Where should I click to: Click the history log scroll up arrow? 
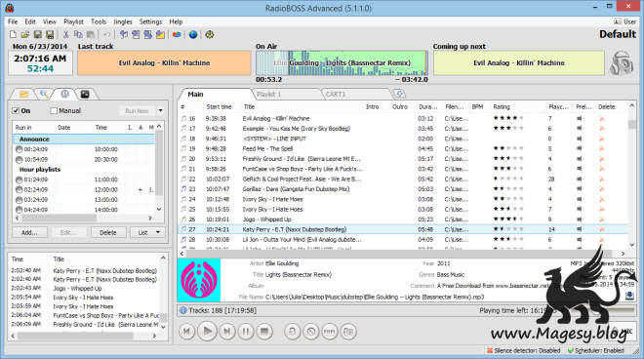[163, 258]
